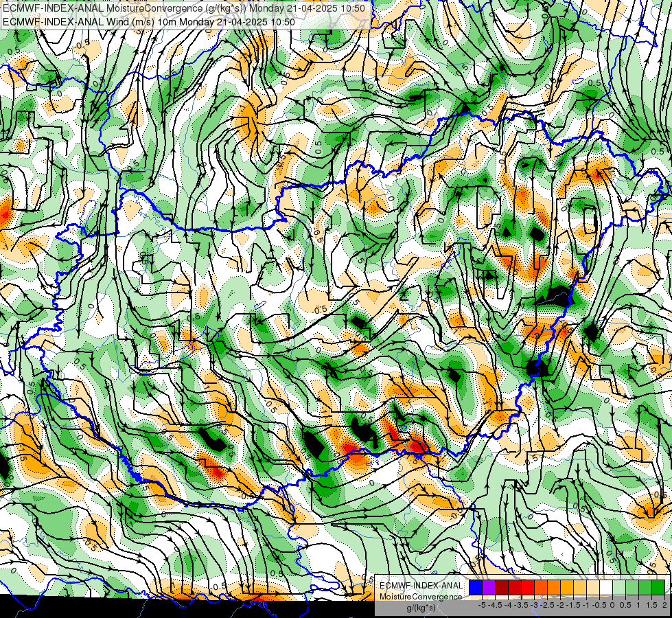Click the MoistureConvergence title line at top
Screen dimensions: 672x618
[184, 8]
